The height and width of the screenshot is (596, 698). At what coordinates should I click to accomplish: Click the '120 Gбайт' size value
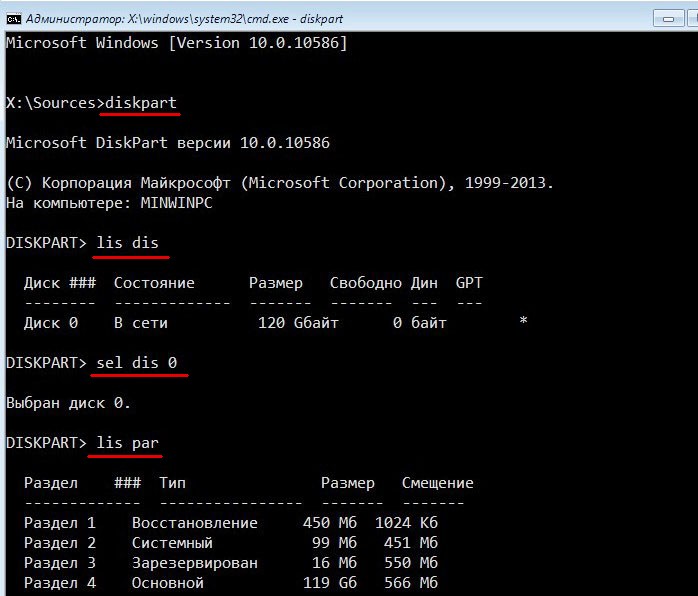click(298, 323)
